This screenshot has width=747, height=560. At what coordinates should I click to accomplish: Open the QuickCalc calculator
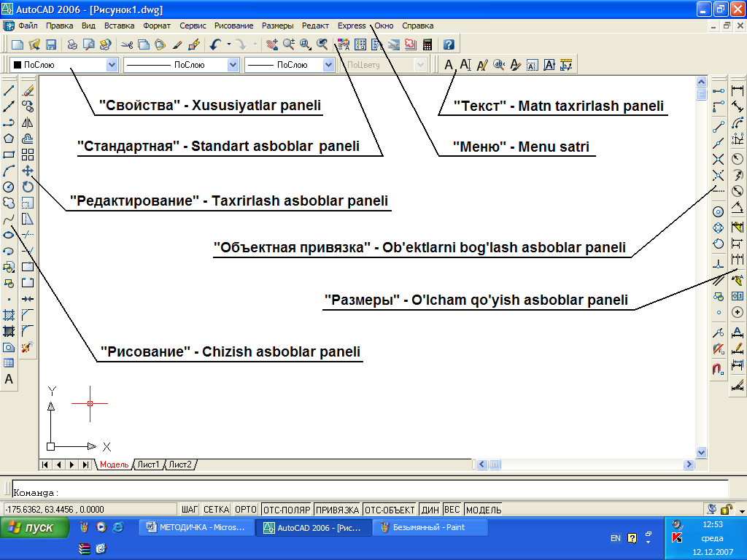427,44
